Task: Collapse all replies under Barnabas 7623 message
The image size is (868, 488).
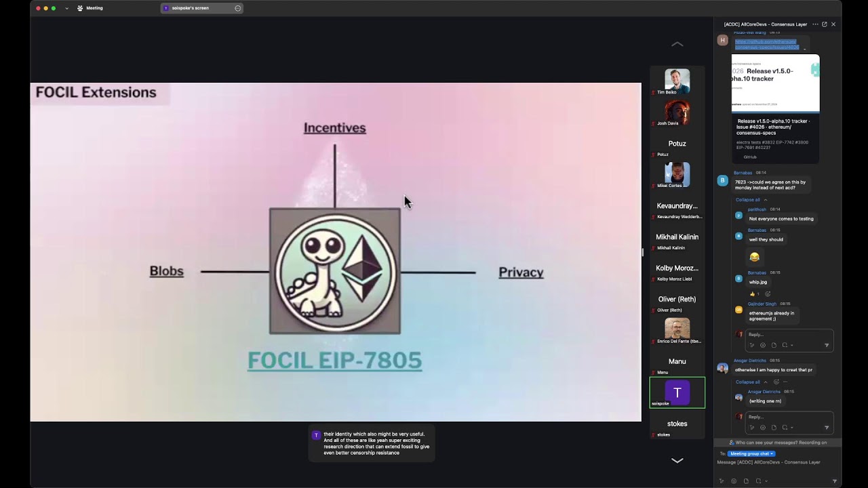Action: tap(751, 200)
